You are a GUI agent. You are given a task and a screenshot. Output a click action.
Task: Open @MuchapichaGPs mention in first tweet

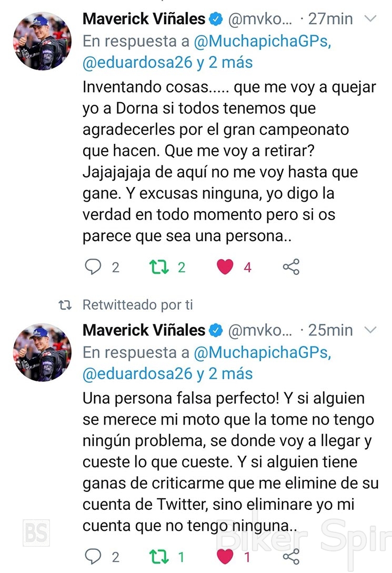coord(263,42)
